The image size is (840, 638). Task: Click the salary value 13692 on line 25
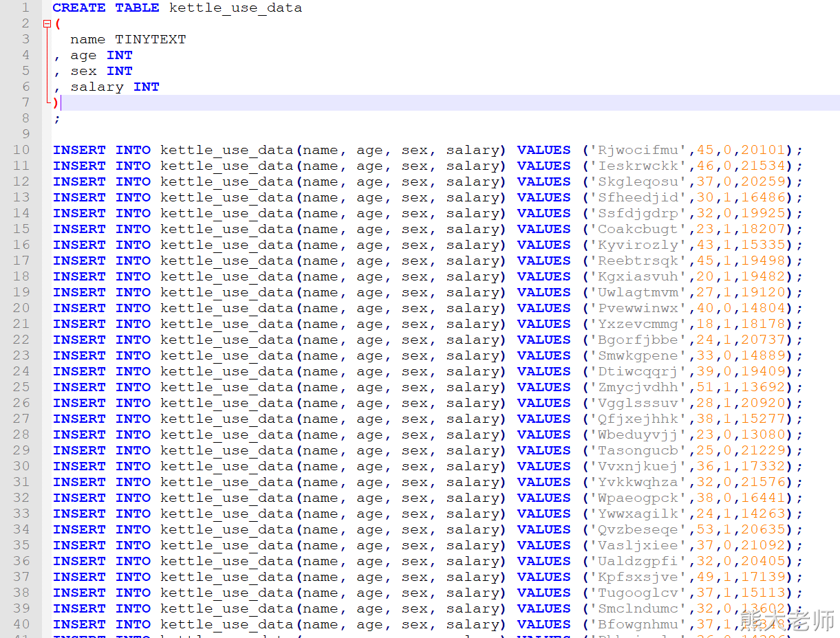(763, 388)
